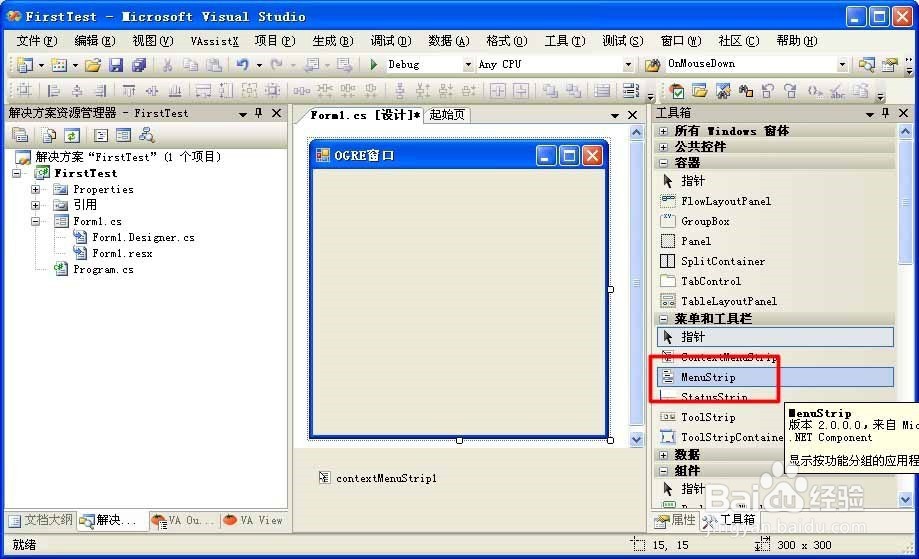
Task: Collapse the FirstTest project node
Action: click(16, 173)
